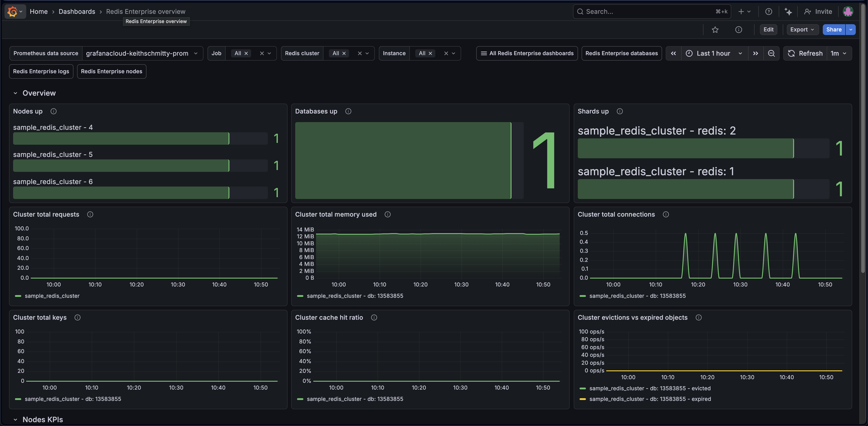Screen dimensions: 868x426
Task: Clear the Redis cluster filter selection
Action: tap(360, 53)
